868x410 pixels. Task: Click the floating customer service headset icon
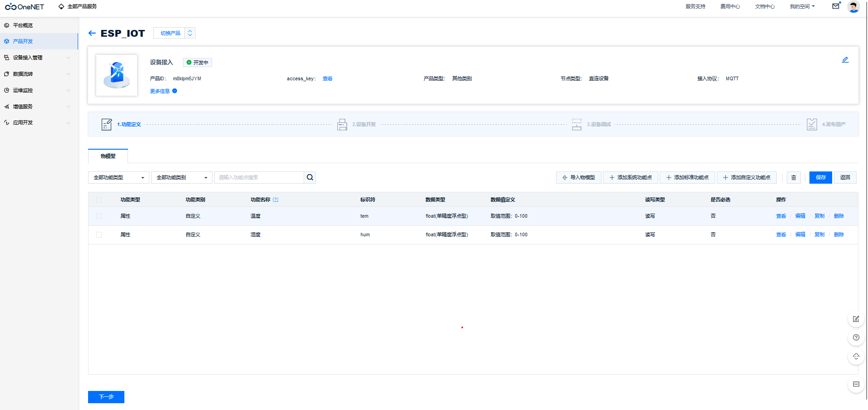856,356
